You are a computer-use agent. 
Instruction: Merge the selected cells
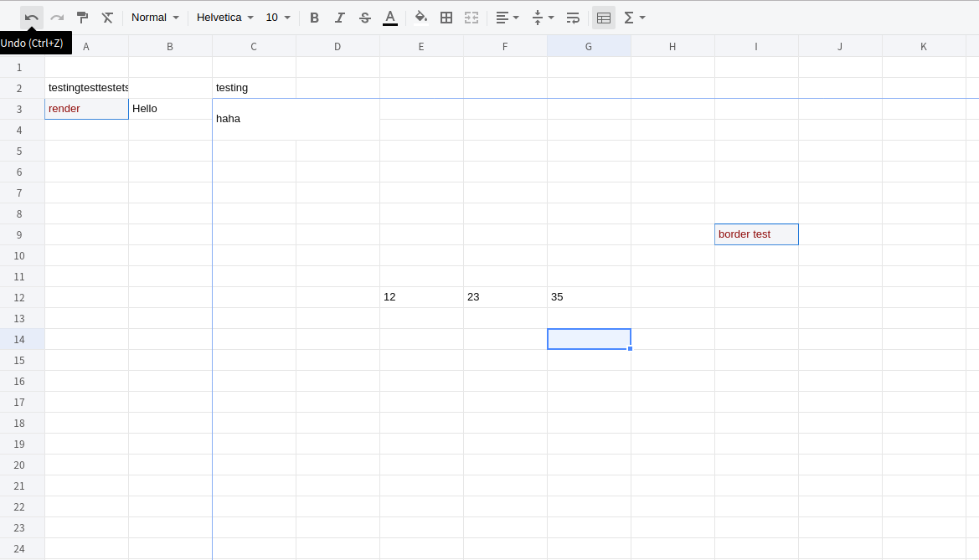(471, 17)
